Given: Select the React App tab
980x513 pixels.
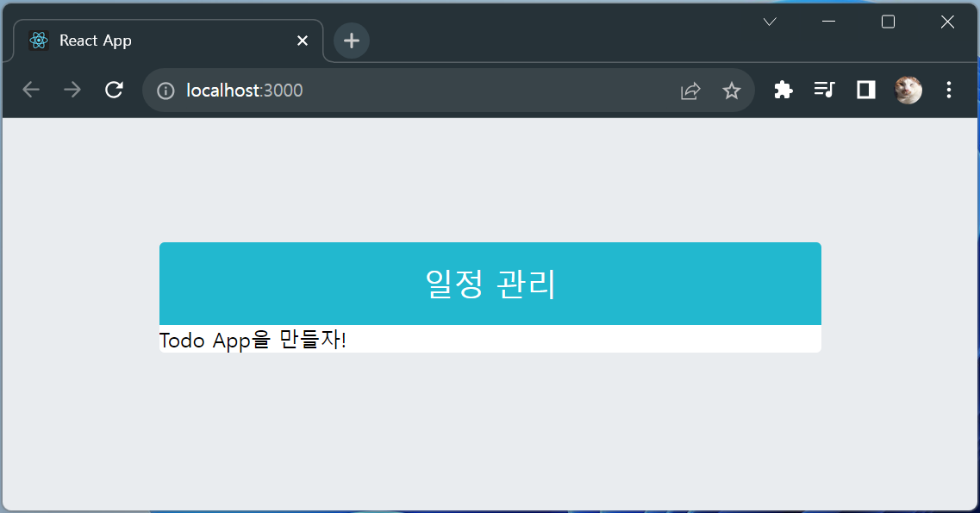Looking at the screenshot, I should [x=168, y=41].
